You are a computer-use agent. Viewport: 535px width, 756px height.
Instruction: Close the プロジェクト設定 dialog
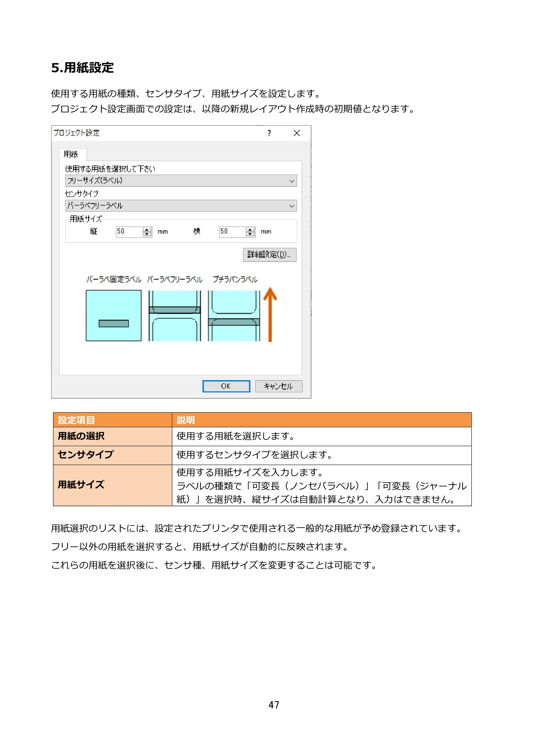click(x=296, y=133)
